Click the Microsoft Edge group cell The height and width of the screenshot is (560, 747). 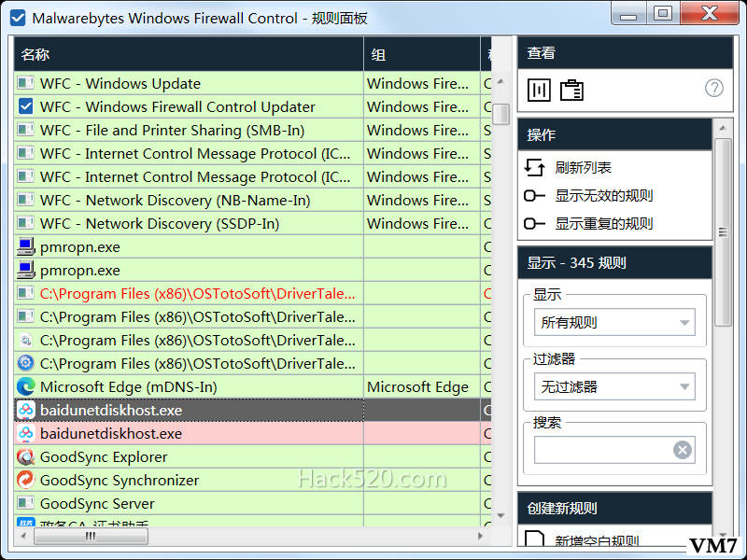coord(422,386)
